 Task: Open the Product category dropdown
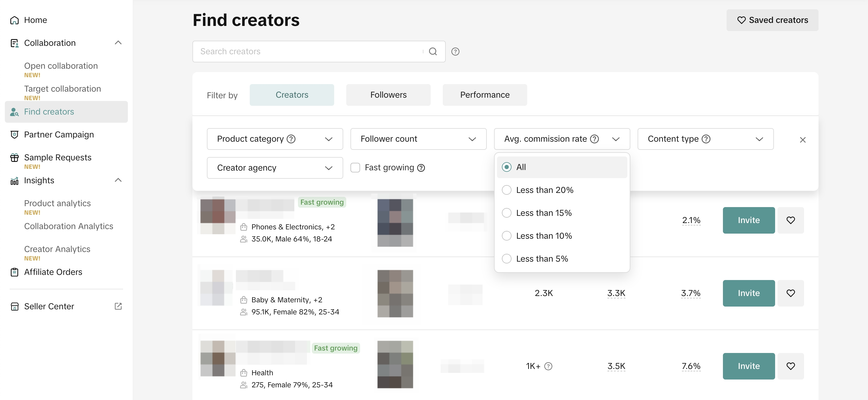click(275, 139)
